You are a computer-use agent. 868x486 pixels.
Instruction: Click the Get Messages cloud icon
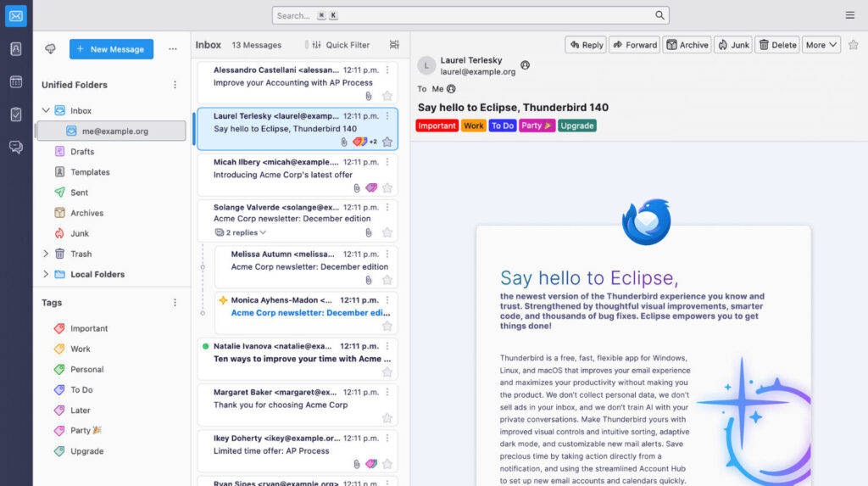50,48
